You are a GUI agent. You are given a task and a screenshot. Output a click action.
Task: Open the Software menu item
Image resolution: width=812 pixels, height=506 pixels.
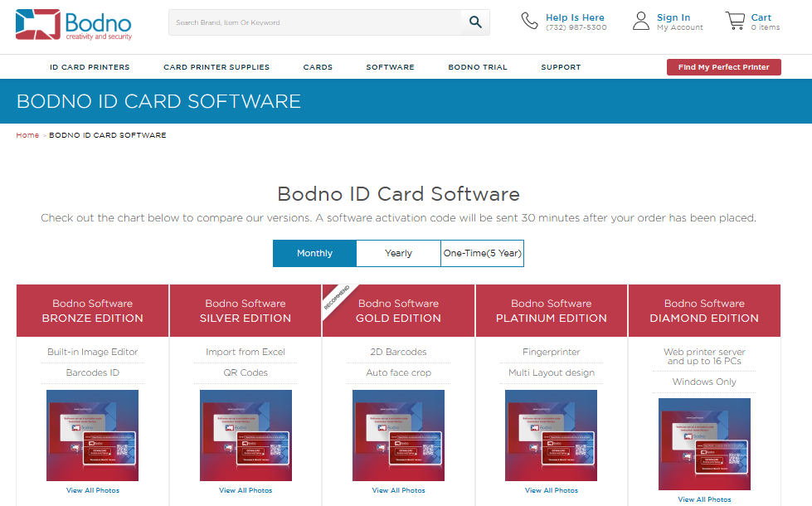[390, 67]
